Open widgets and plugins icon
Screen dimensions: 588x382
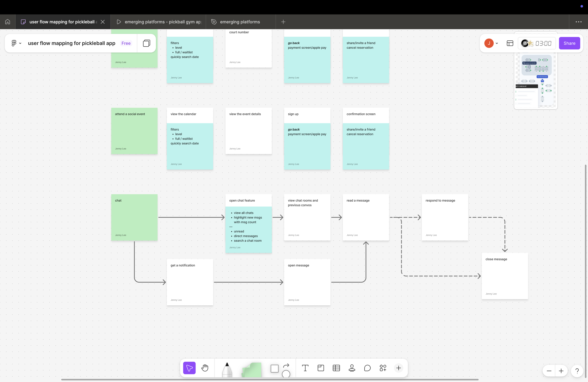383,368
